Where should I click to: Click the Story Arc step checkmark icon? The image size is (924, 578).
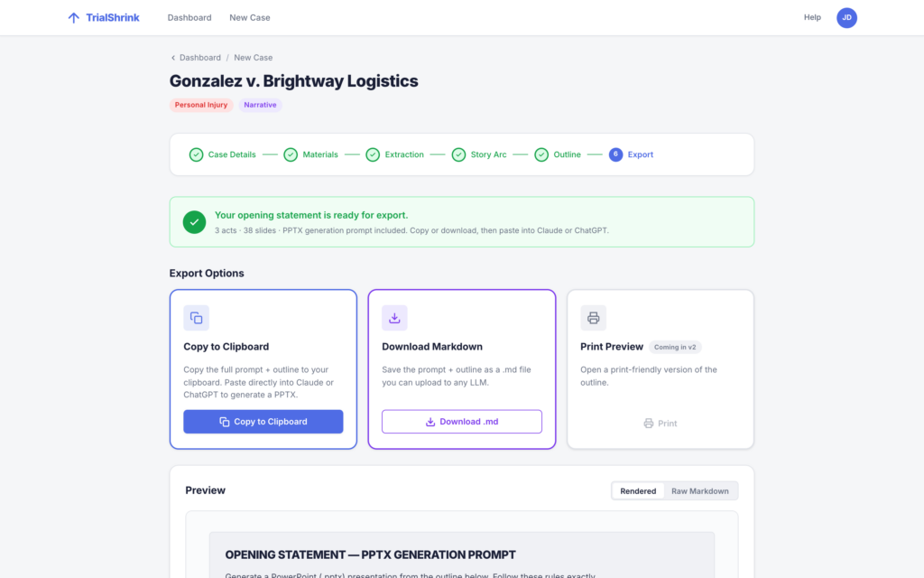tap(458, 154)
